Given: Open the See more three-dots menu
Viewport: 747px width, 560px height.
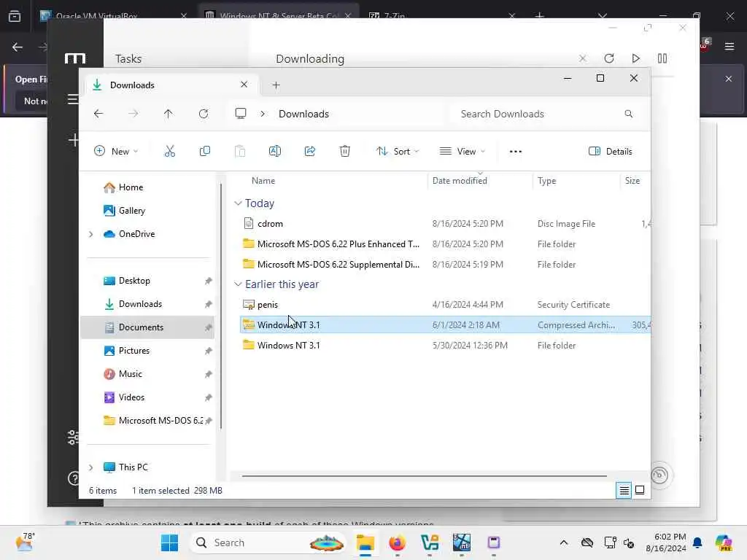Looking at the screenshot, I should point(516,152).
